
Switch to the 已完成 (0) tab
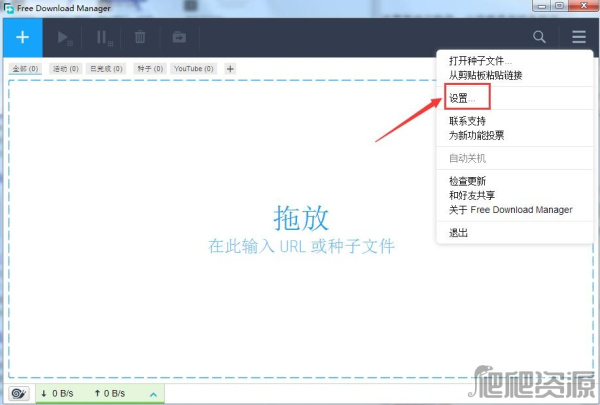(106, 69)
